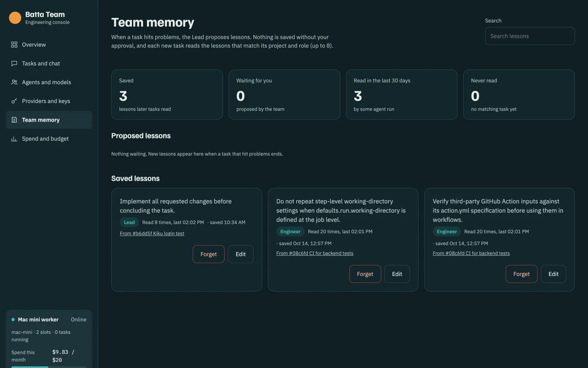The height and width of the screenshot is (368, 588).
Task: Click the Spend and budget bar-chart icon
Action: 14,139
